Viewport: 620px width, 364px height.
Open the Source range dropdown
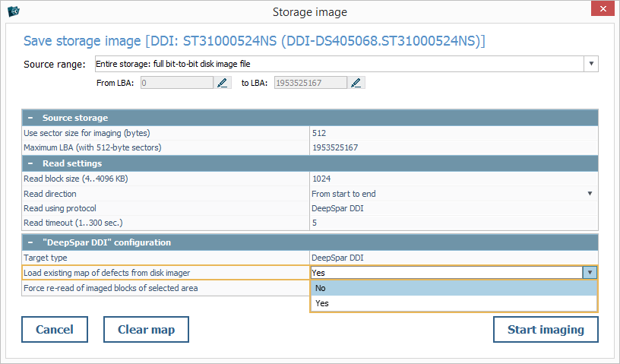click(x=591, y=64)
